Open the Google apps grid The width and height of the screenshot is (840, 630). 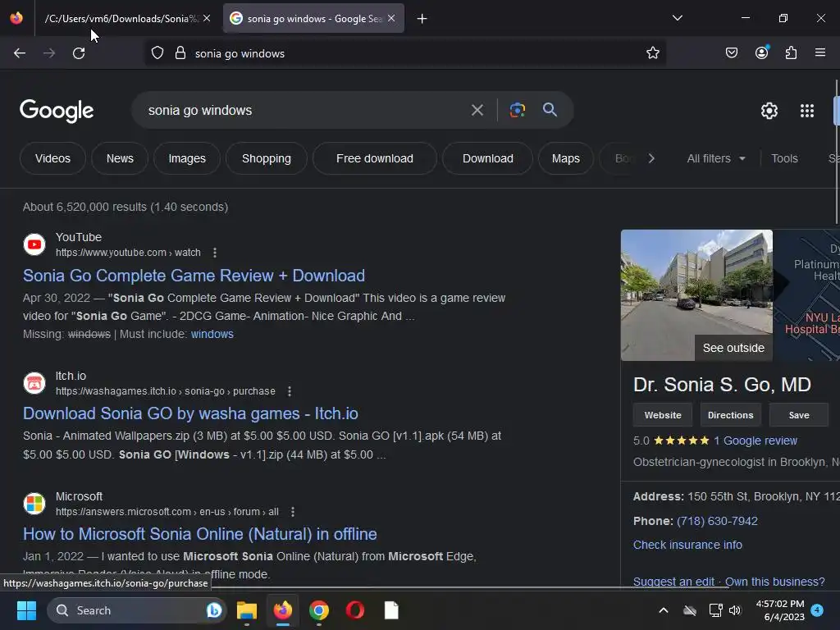pyautogui.click(x=807, y=111)
